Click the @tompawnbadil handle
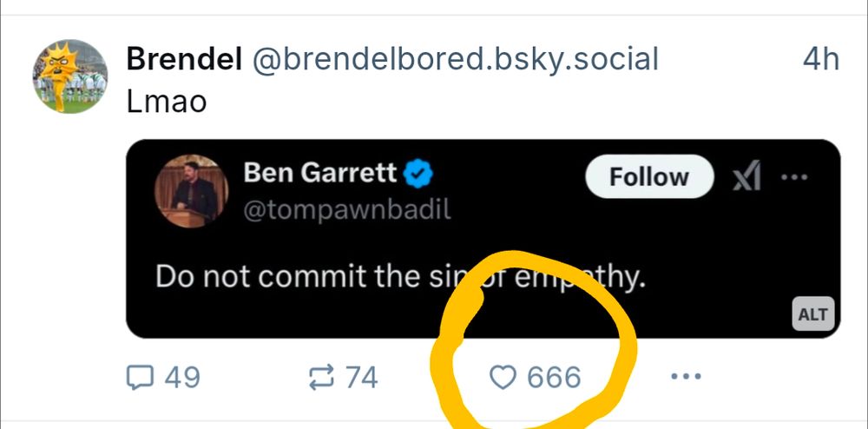868x429 pixels. 347,210
